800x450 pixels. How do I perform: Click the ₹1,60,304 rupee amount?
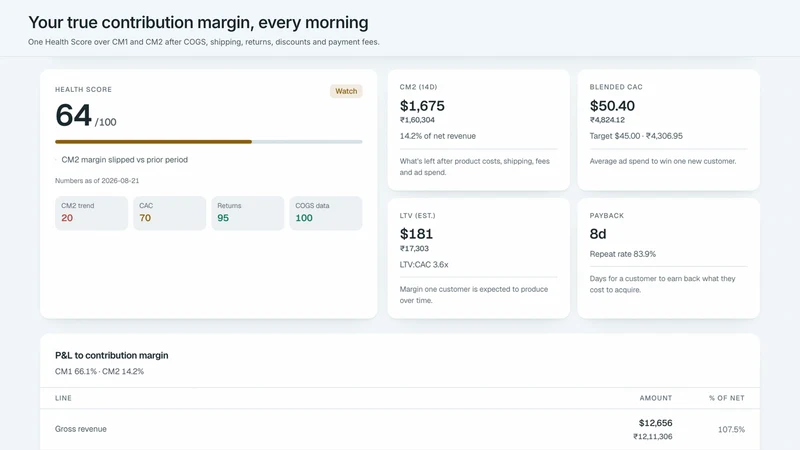417,120
